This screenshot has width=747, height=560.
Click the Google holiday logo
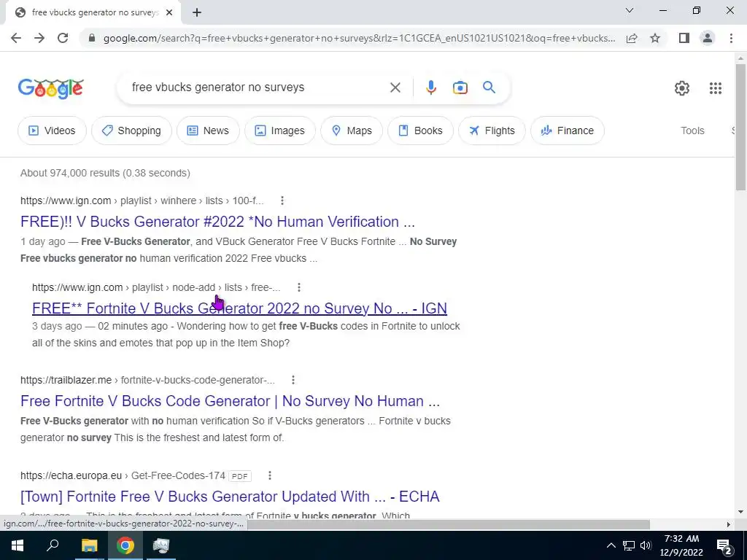50,88
